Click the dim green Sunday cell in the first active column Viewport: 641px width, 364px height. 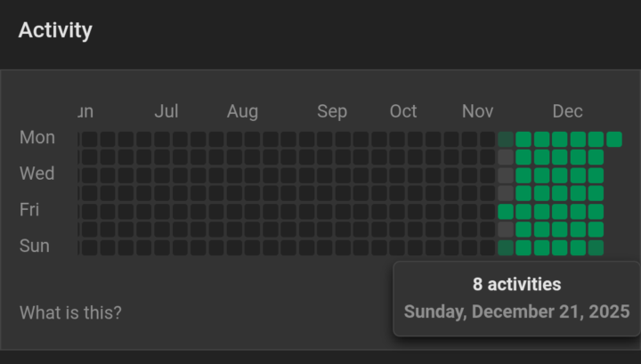pyautogui.click(x=506, y=247)
